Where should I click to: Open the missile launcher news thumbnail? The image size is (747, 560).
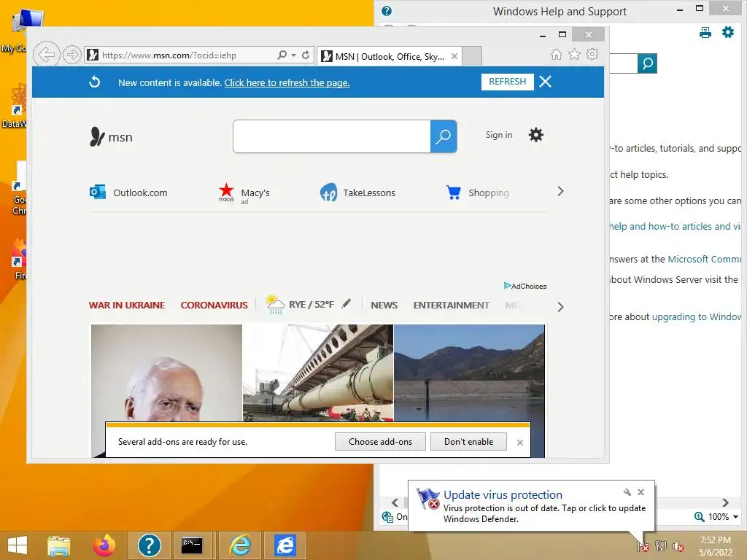(318, 373)
